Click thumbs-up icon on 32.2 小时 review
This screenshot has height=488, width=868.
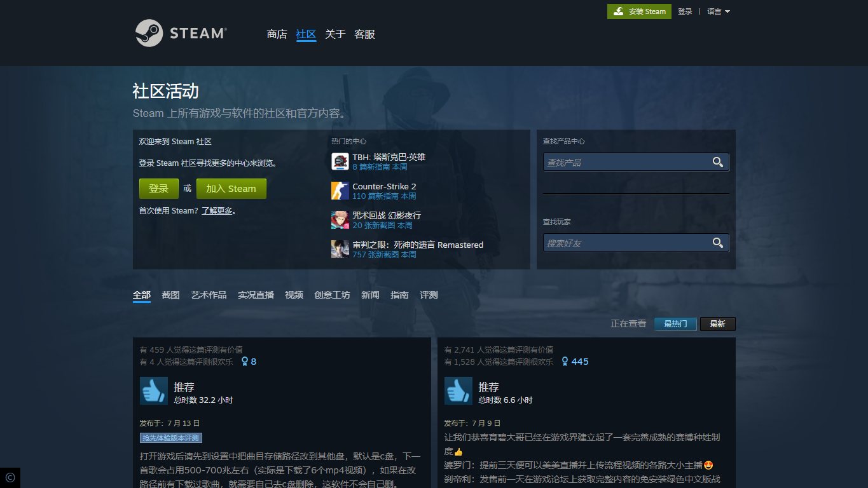point(154,391)
